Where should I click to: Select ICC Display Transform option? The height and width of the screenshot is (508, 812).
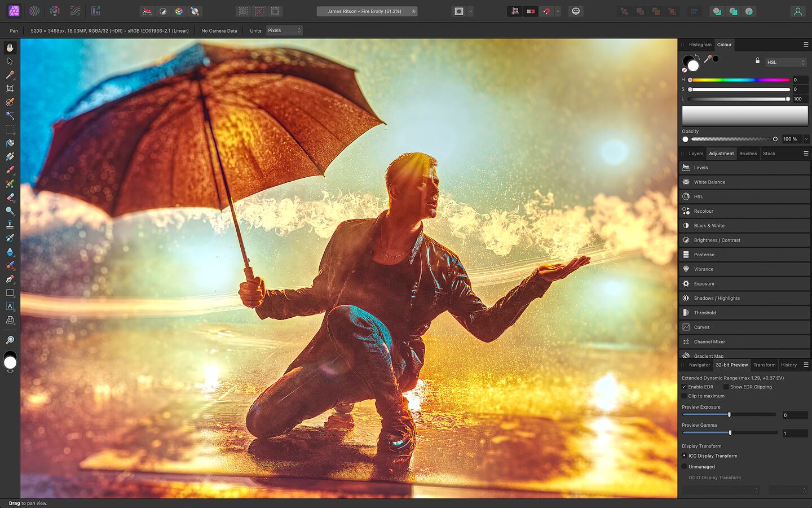point(684,456)
